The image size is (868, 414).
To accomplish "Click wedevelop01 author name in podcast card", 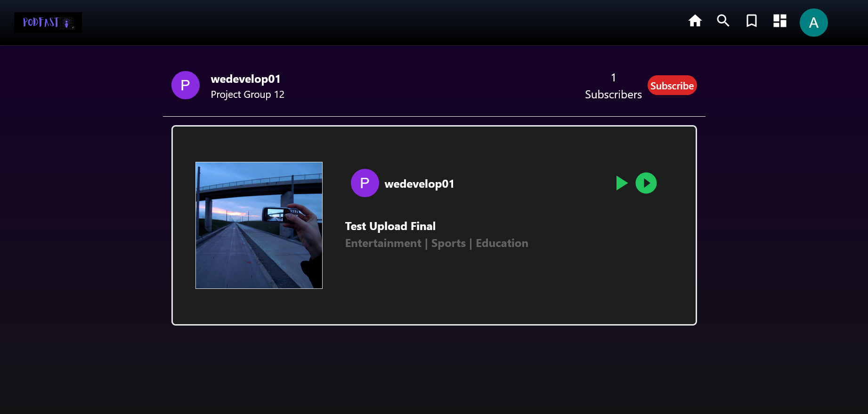I will [x=419, y=184].
